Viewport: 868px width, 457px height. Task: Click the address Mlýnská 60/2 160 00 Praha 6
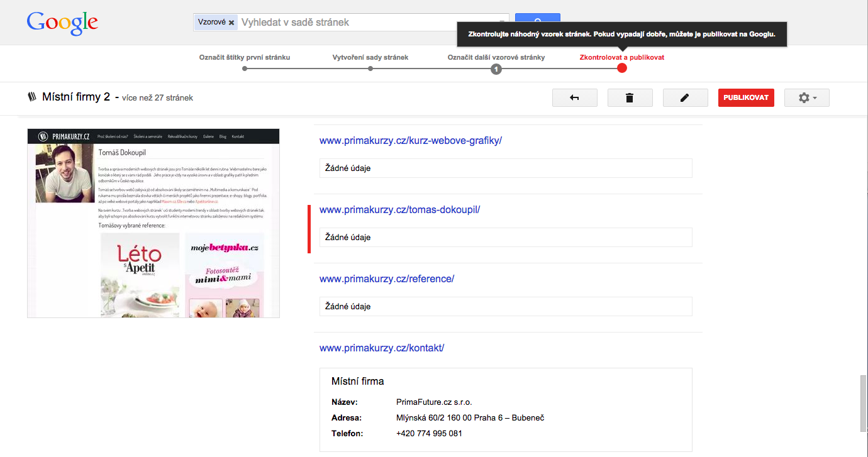pyautogui.click(x=470, y=417)
